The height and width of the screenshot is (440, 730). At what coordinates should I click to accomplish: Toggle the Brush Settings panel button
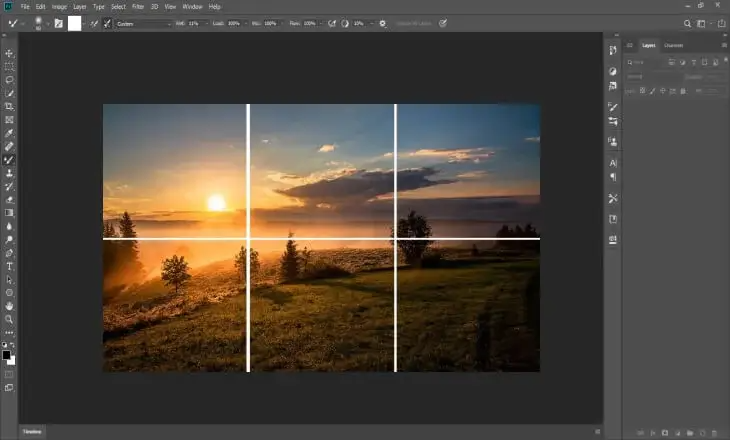(59, 23)
